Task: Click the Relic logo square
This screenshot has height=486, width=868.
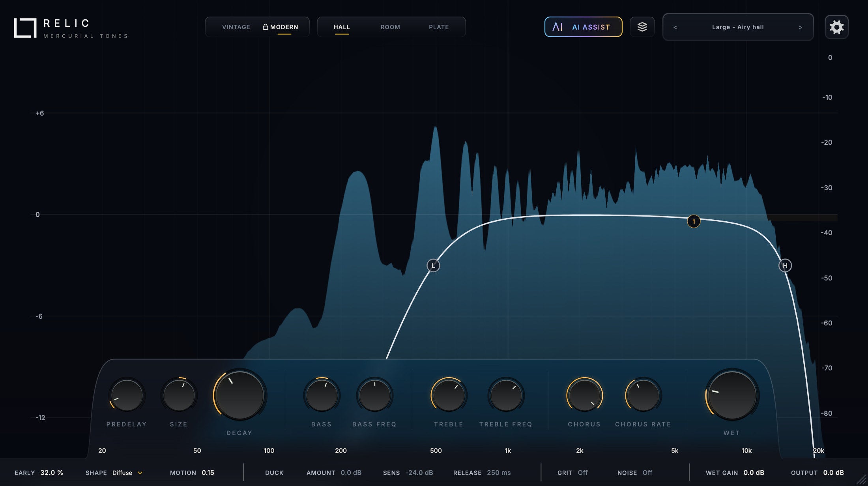Action: (25, 28)
